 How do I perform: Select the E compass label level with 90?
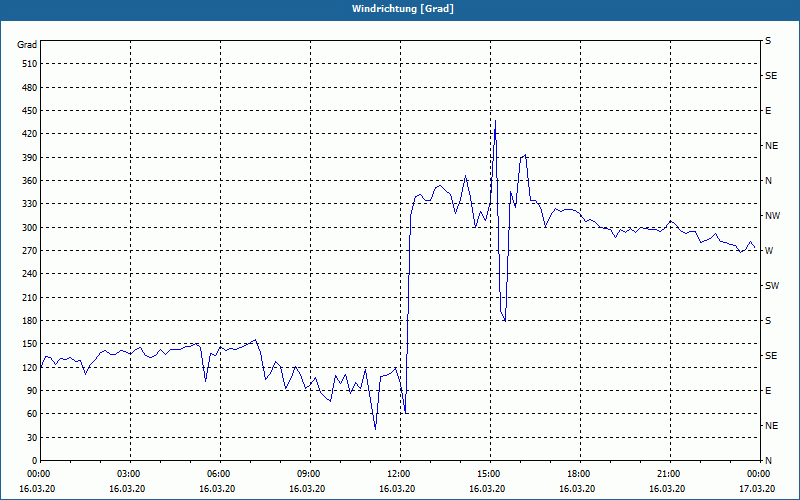768,391
